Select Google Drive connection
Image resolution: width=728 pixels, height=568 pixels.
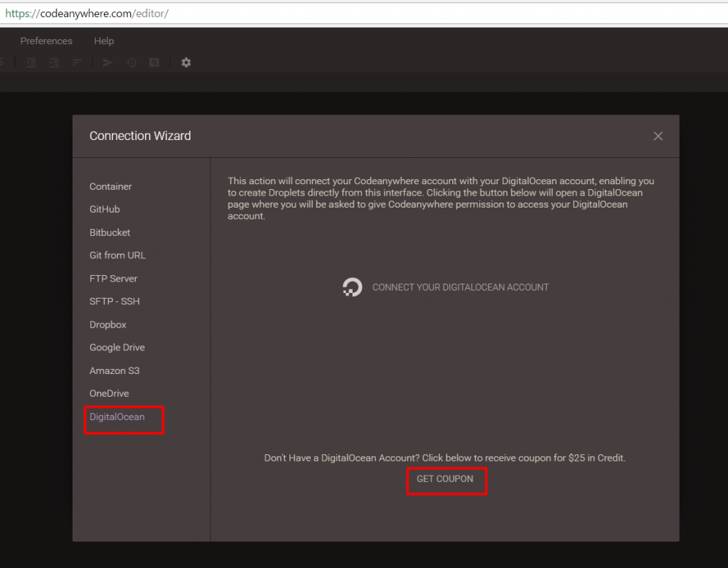click(117, 348)
